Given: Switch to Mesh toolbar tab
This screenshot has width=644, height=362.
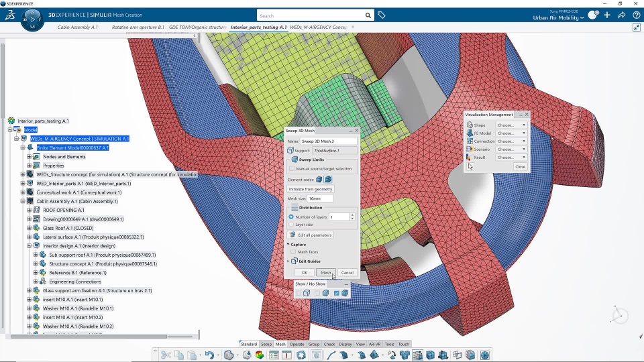Looking at the screenshot, I should pyautogui.click(x=280, y=345).
